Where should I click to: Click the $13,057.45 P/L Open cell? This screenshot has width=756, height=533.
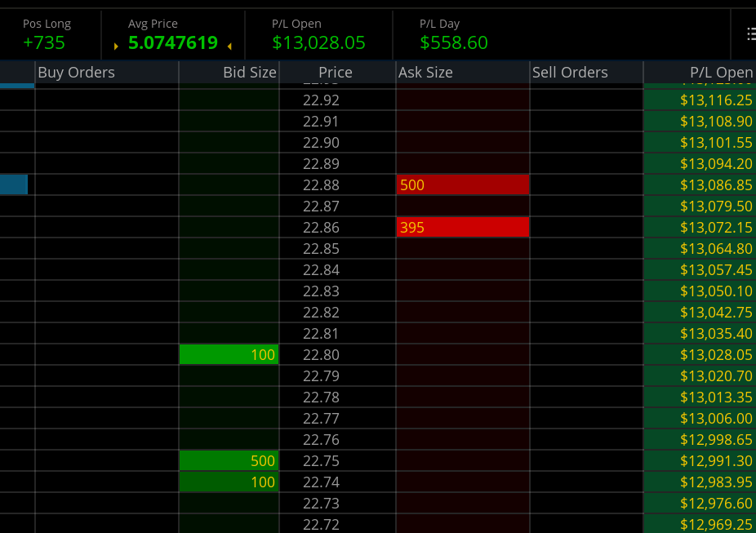pos(700,270)
